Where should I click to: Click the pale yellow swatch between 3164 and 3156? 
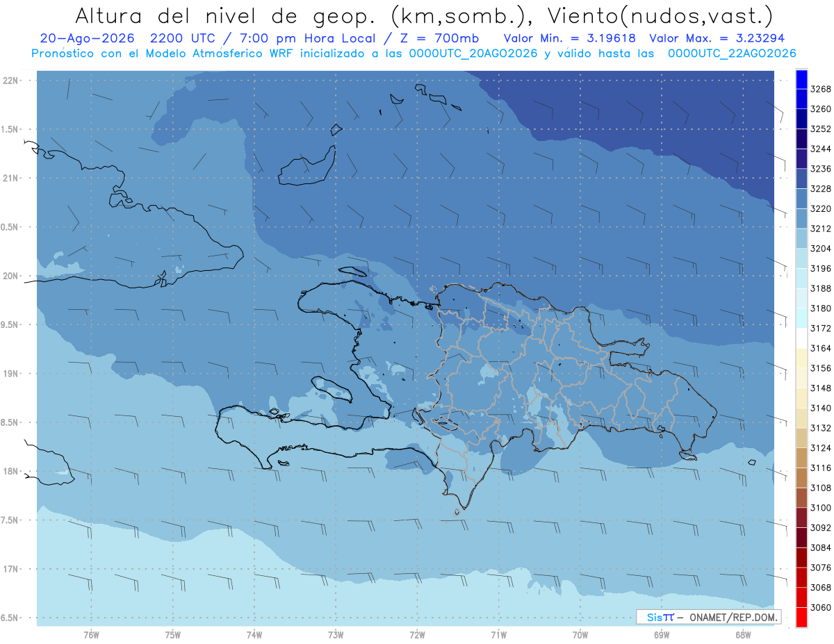click(801, 358)
